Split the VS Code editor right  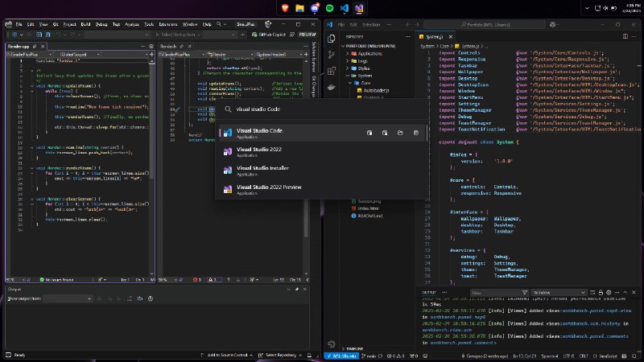pyautogui.click(x=625, y=36)
